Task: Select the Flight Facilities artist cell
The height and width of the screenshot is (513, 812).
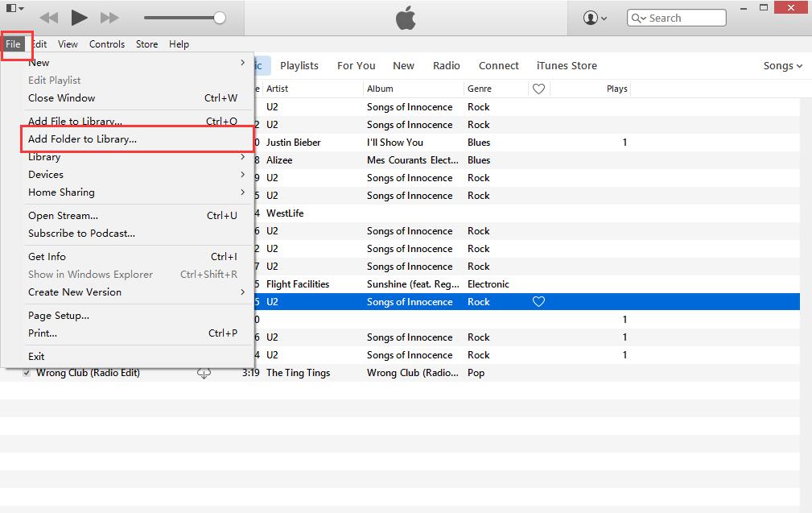Action: coord(298,284)
